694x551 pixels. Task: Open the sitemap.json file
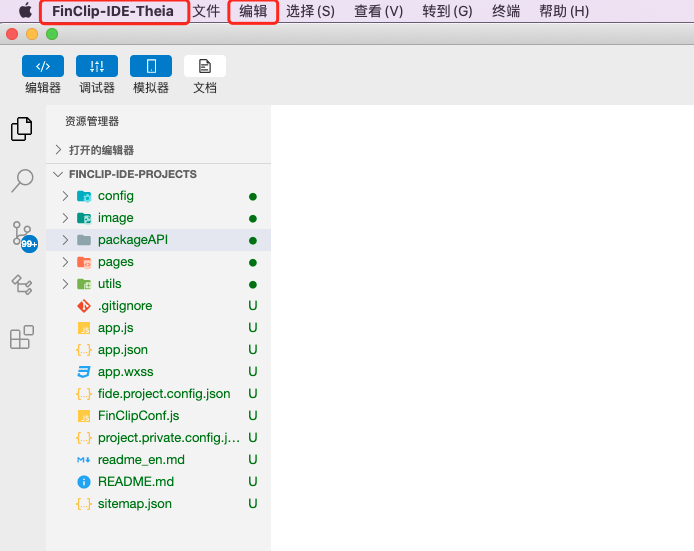135,504
